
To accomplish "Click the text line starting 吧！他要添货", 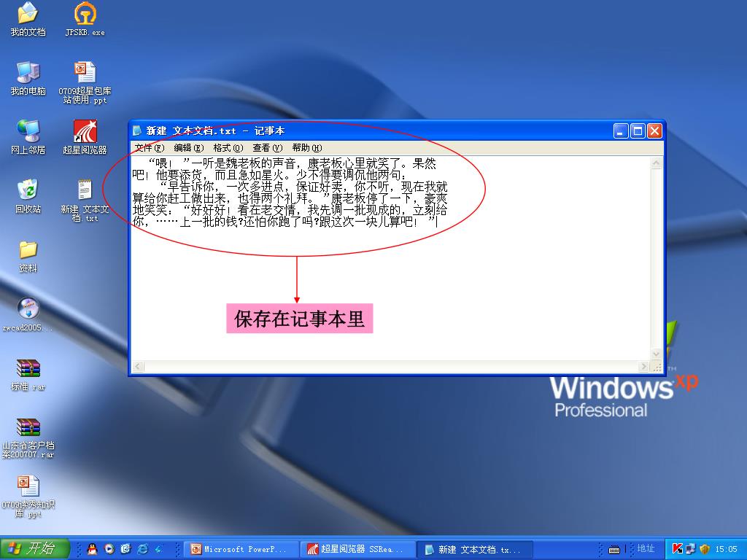I will (x=268, y=175).
